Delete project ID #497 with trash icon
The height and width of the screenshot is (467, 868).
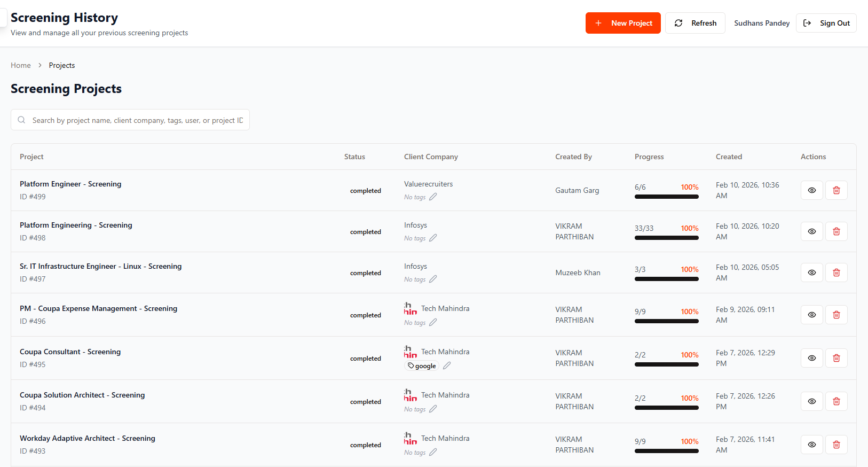pos(836,273)
